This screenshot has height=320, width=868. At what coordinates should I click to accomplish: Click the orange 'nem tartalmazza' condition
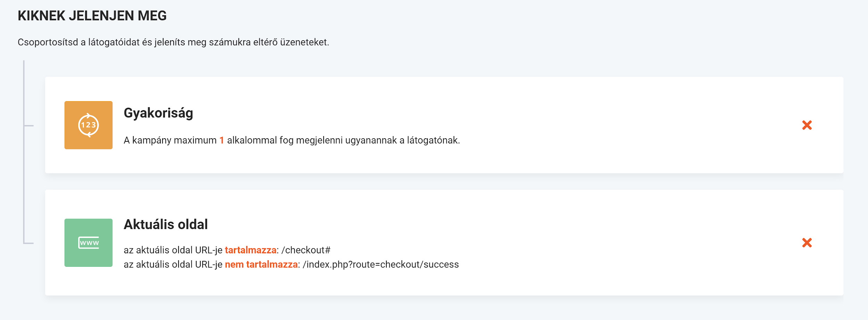point(261,264)
